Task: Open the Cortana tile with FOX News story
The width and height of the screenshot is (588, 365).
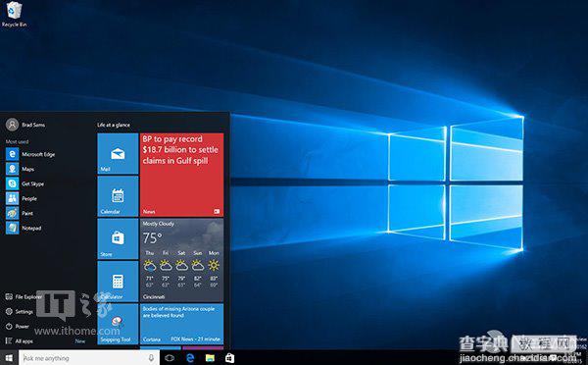Action: click(182, 324)
